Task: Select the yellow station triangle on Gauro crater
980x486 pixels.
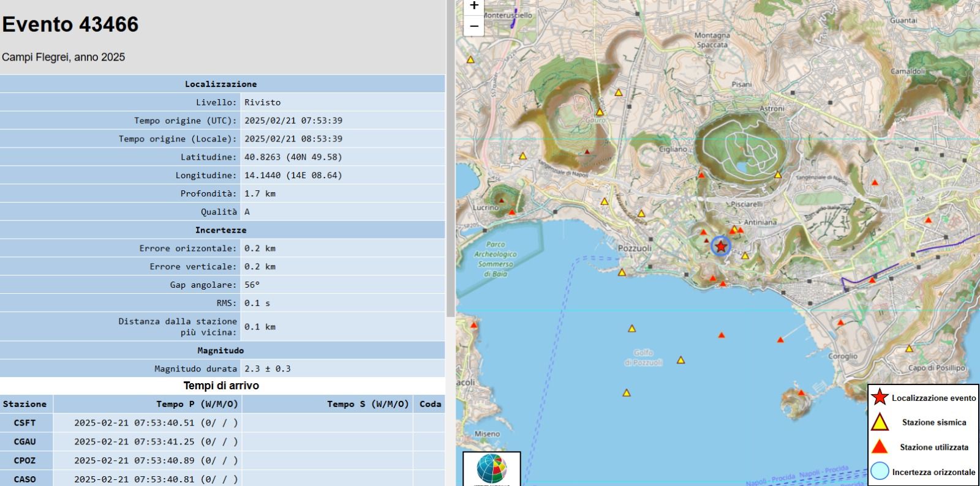Action: coord(600,112)
